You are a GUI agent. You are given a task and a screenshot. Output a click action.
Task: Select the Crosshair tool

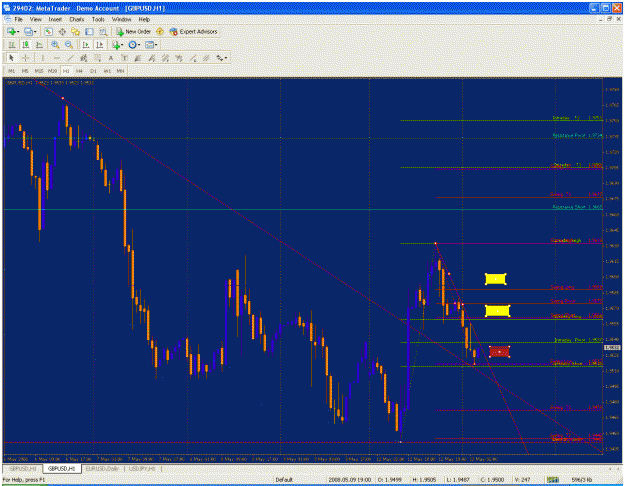[25, 58]
